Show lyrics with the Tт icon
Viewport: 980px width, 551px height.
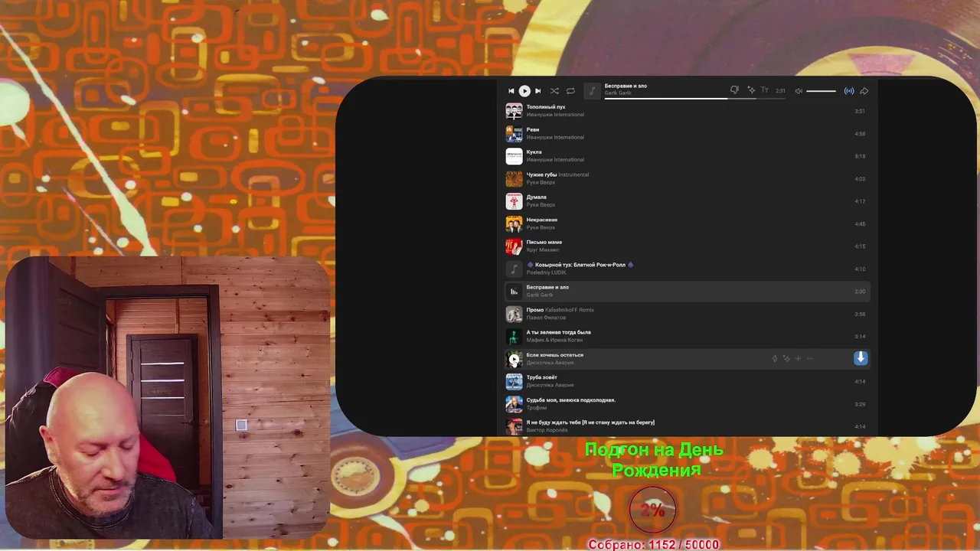click(764, 90)
